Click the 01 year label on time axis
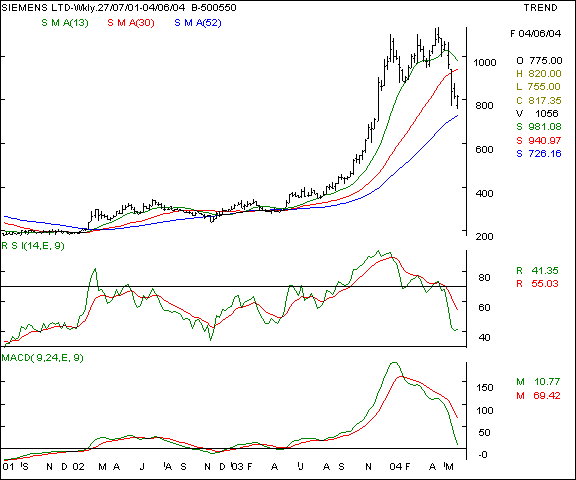 (8, 467)
